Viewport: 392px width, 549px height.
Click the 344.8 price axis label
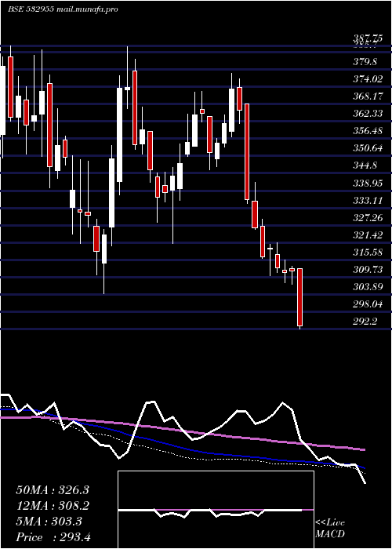[x=365, y=165]
